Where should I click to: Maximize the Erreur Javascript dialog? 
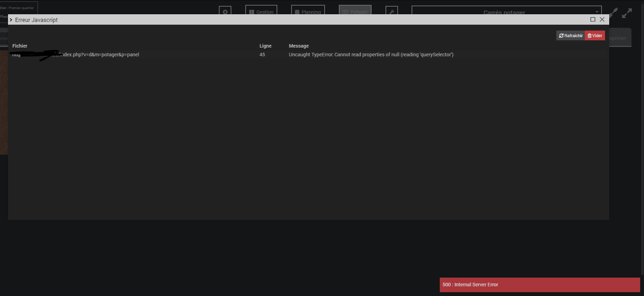[593, 19]
